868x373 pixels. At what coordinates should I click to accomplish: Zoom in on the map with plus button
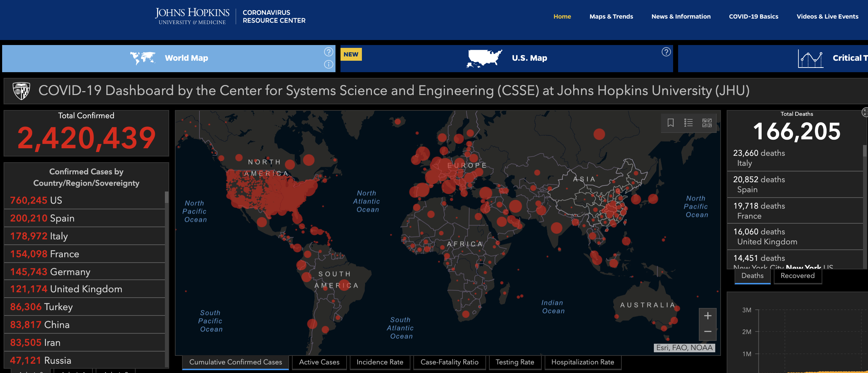coord(708,316)
